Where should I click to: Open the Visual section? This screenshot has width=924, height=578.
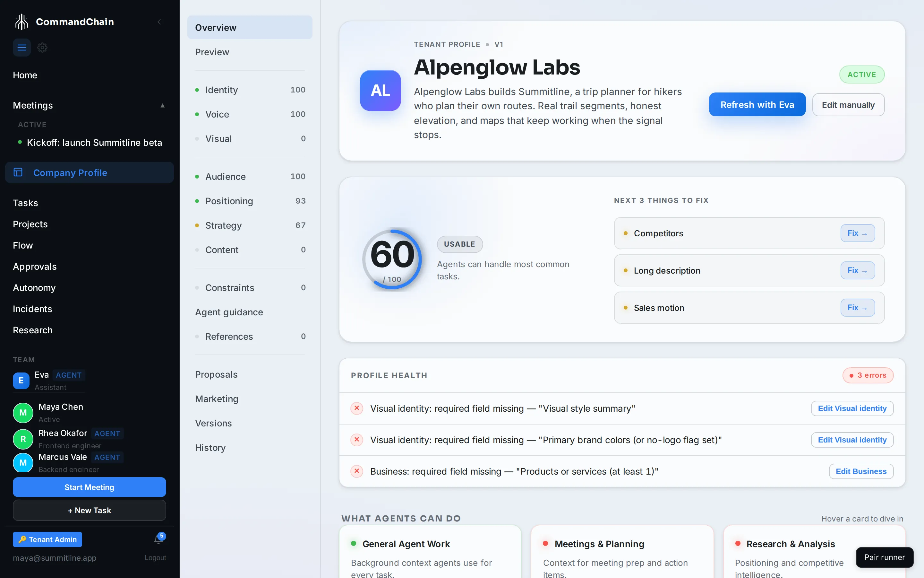250,139
